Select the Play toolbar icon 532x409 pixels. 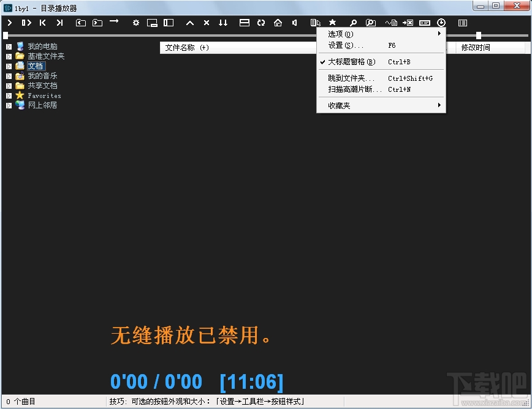9,23
